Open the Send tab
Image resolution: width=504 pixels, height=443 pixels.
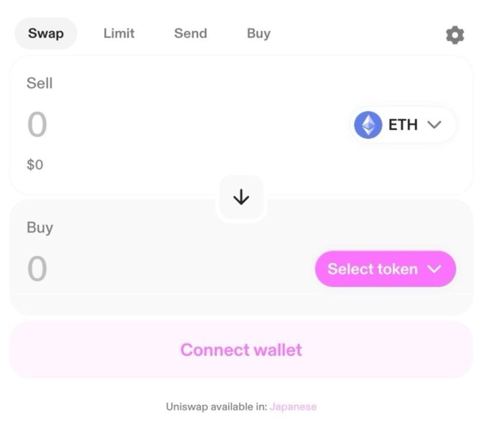click(x=190, y=33)
